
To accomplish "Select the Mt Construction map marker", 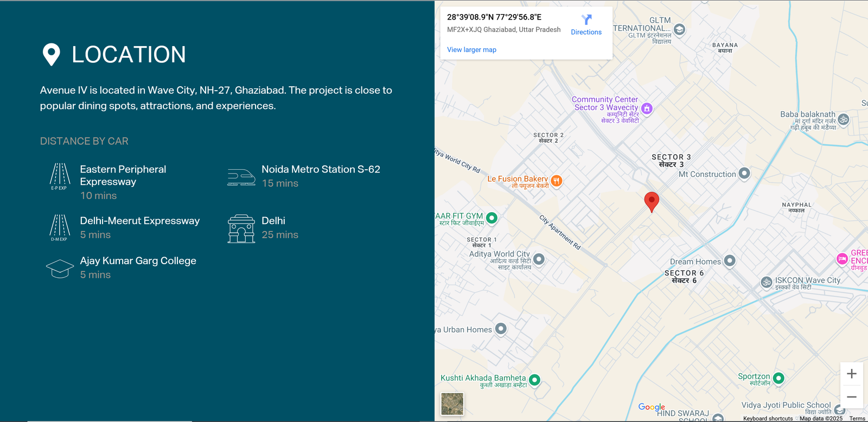I will (744, 174).
